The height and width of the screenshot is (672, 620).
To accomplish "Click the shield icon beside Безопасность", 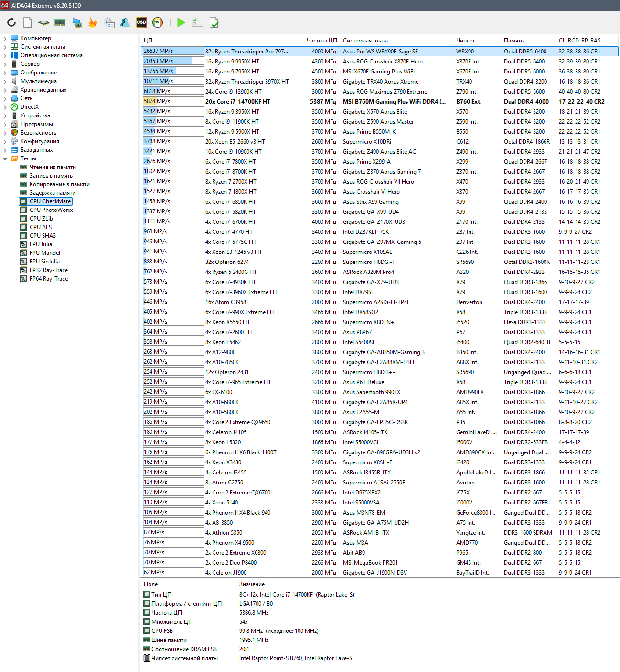I will (14, 133).
